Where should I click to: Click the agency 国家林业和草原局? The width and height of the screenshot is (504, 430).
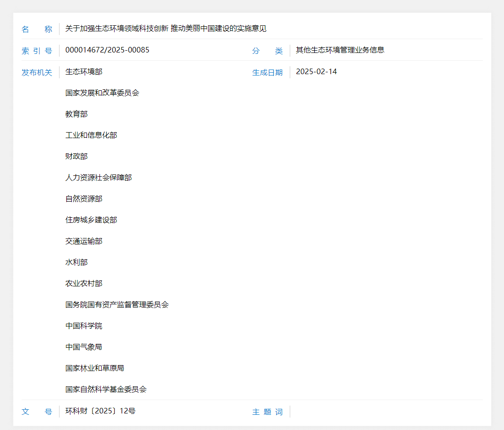tap(95, 368)
